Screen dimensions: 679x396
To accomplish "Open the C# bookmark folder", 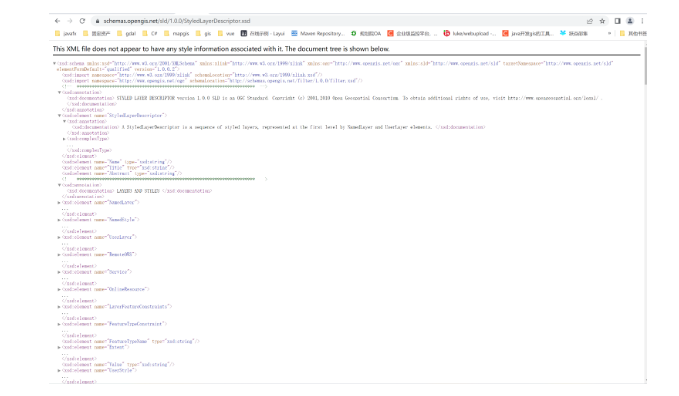I will point(150,33).
